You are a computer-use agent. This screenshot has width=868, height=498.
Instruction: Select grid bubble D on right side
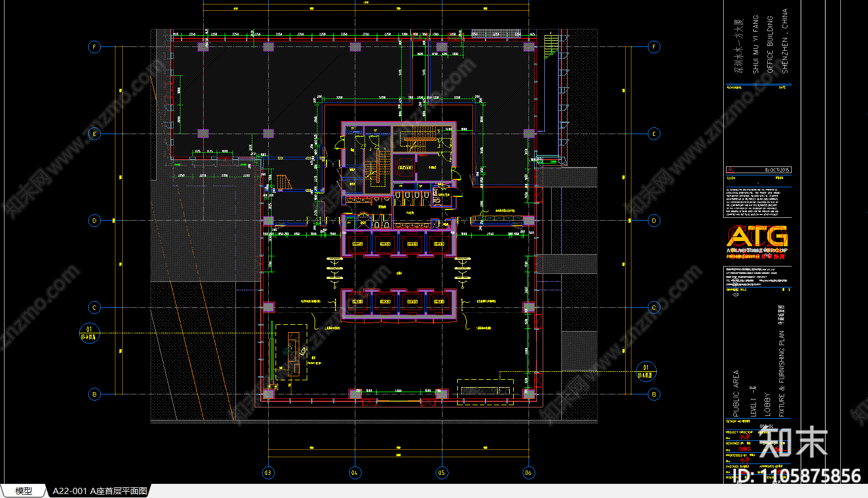click(x=654, y=221)
